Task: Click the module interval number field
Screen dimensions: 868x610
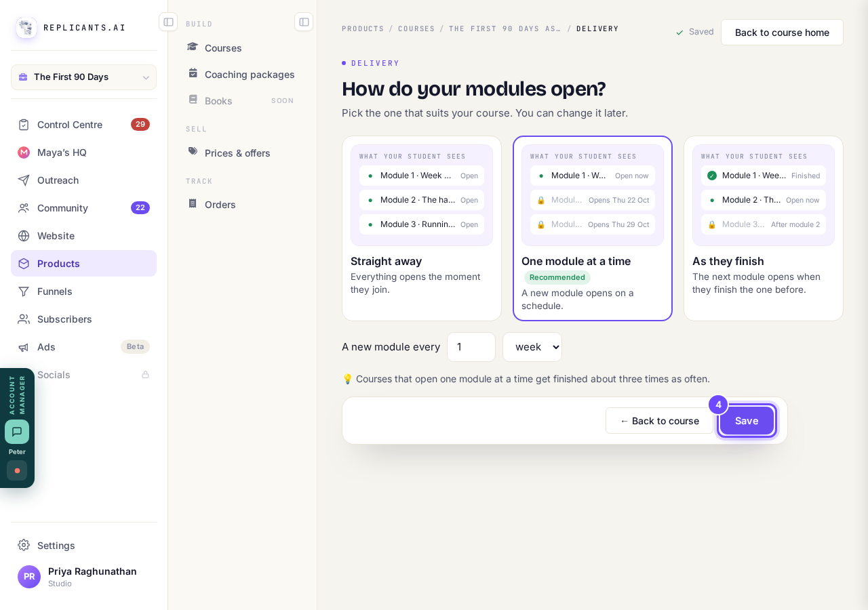Action: [471, 347]
